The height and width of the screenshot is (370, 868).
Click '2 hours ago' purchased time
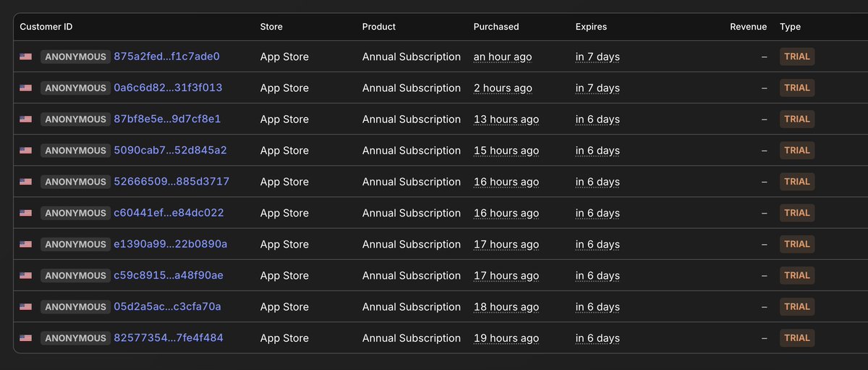pyautogui.click(x=503, y=88)
